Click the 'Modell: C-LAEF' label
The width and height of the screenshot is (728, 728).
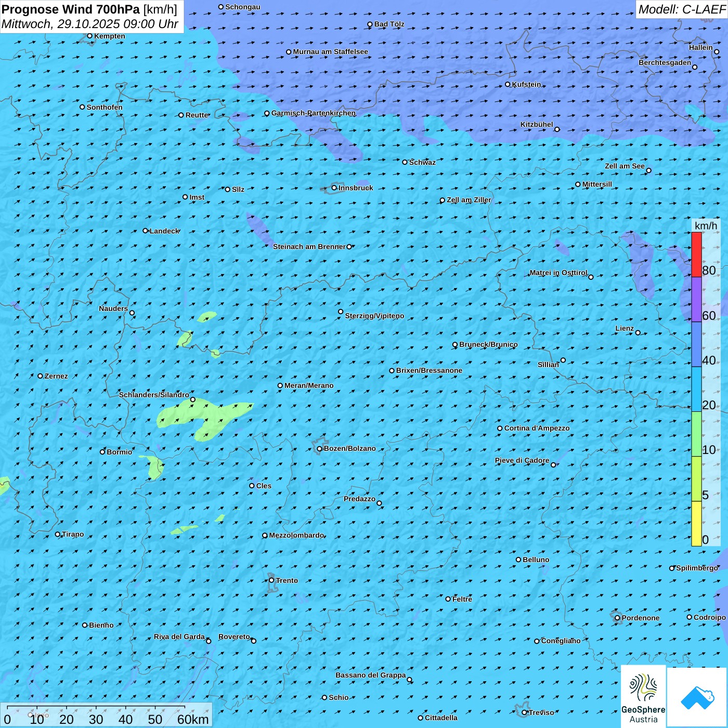click(682, 9)
